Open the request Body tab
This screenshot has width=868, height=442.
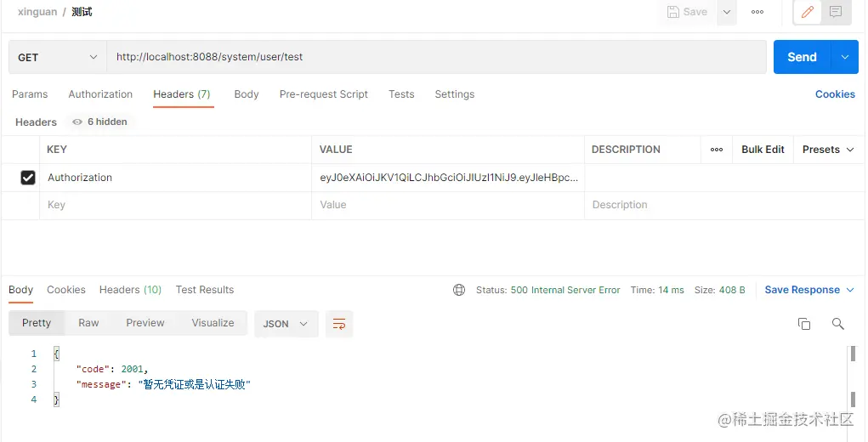point(247,94)
